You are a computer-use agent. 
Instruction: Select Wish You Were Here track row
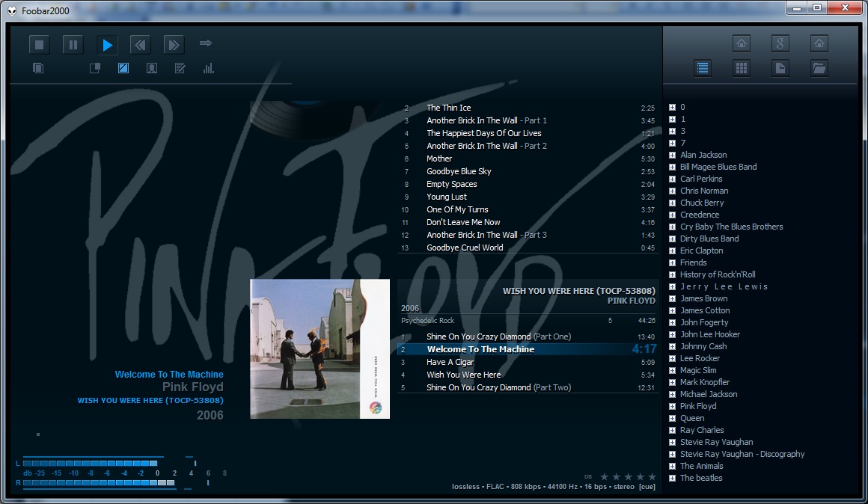[528, 375]
